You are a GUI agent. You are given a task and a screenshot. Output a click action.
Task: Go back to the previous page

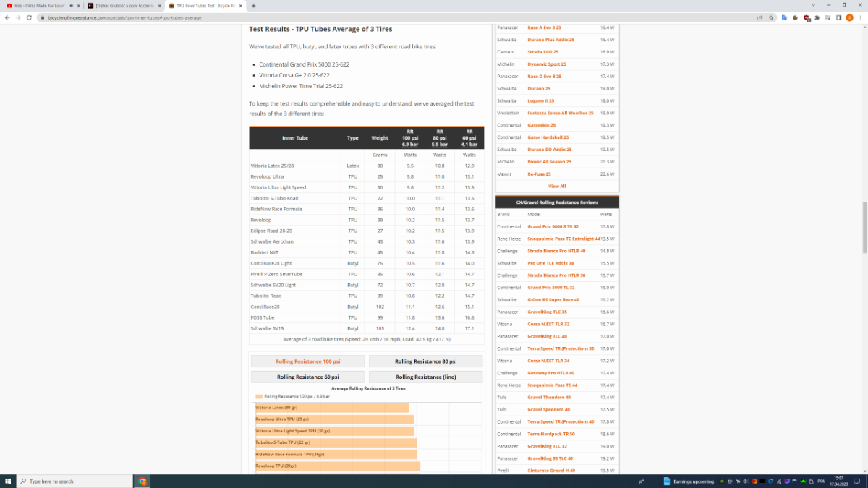(8, 17)
